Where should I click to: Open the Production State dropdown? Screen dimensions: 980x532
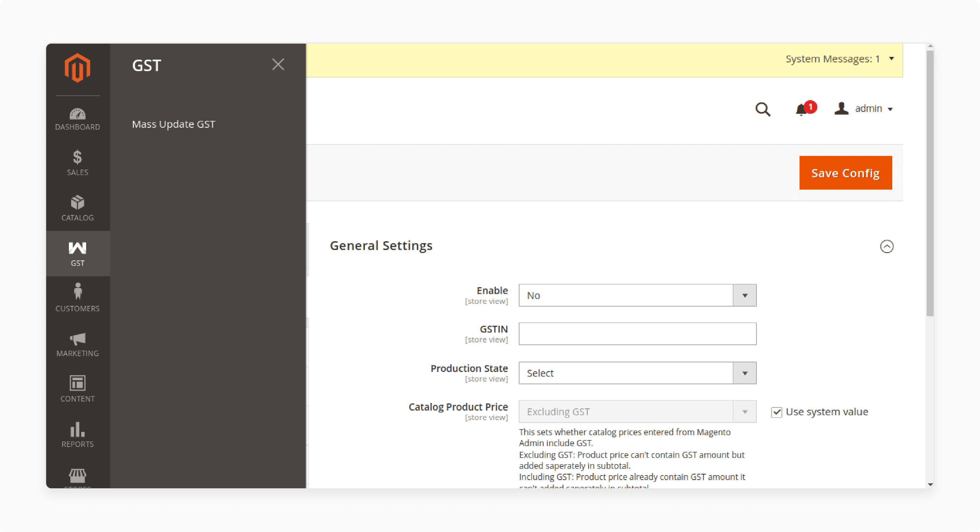tap(637, 373)
